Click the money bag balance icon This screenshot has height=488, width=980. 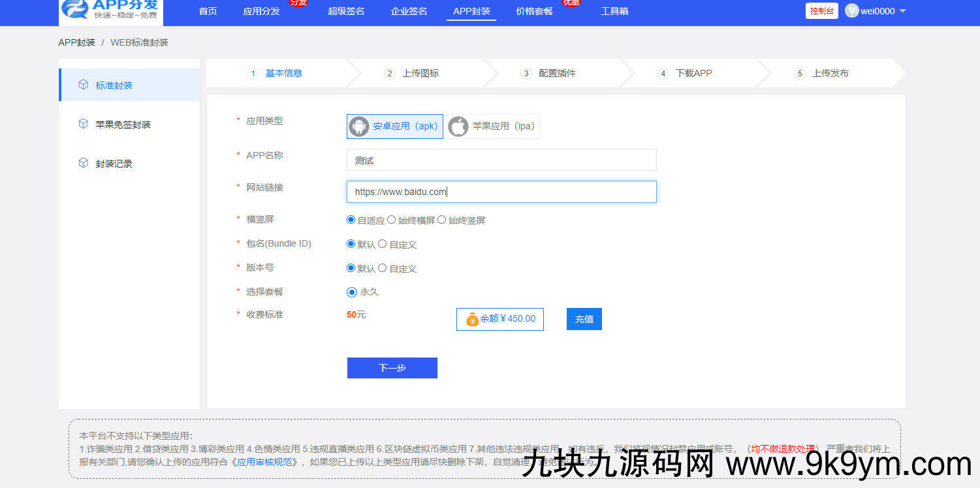click(x=472, y=319)
